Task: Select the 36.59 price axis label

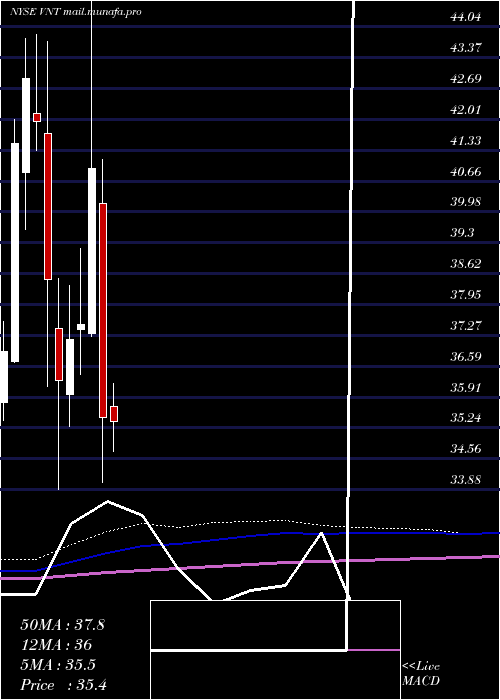Action: point(466,357)
